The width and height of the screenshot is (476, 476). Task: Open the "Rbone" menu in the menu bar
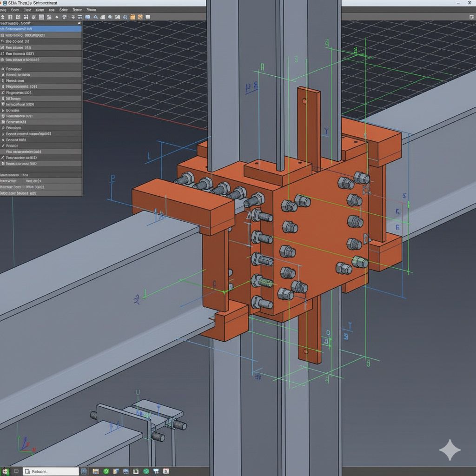pyautogui.click(x=91, y=10)
